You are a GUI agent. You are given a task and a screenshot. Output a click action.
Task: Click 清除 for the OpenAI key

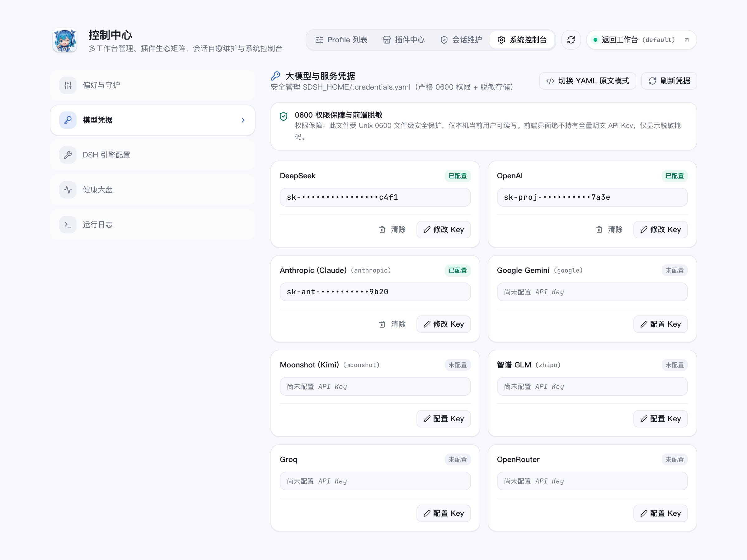tap(609, 230)
